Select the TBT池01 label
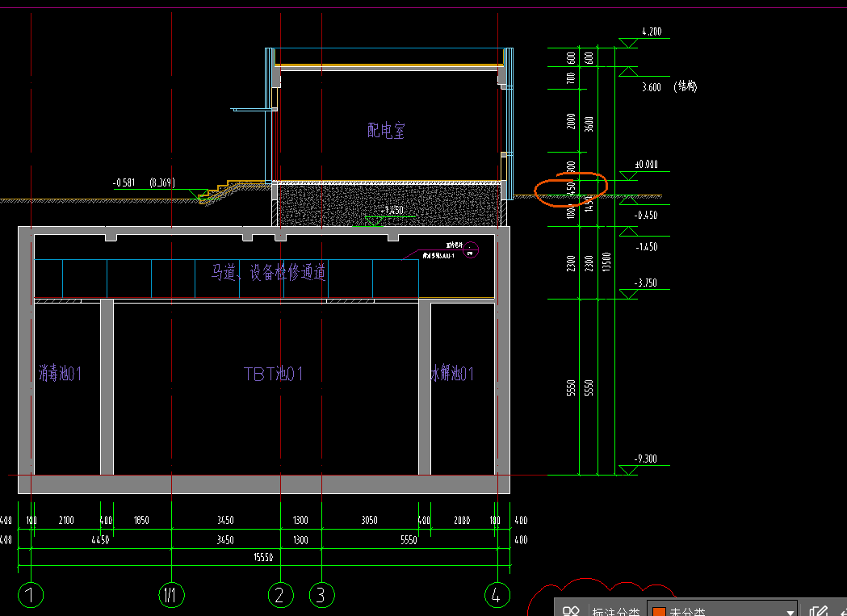Image resolution: width=847 pixels, height=616 pixels. 274,373
